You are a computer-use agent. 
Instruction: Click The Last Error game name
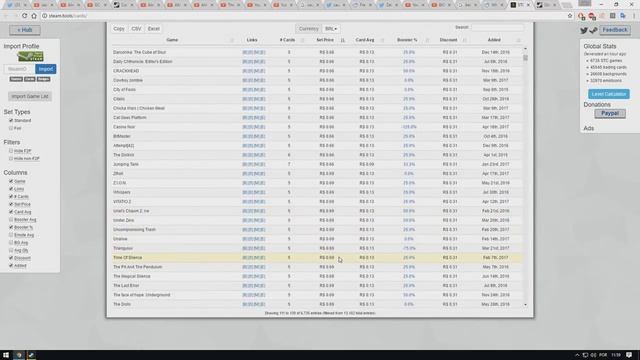(x=126, y=286)
